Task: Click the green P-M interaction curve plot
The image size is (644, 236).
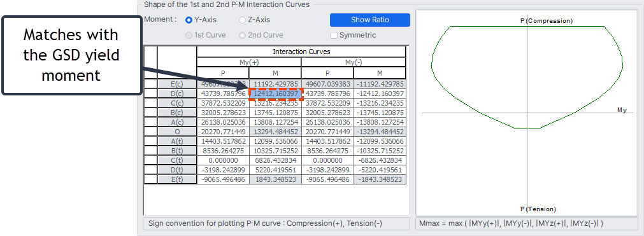Action: pos(527,77)
